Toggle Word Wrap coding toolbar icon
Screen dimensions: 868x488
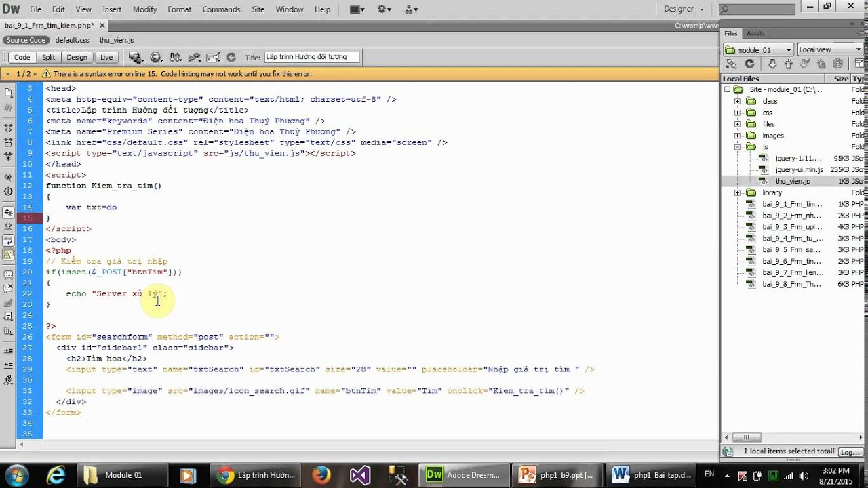tap(8, 240)
